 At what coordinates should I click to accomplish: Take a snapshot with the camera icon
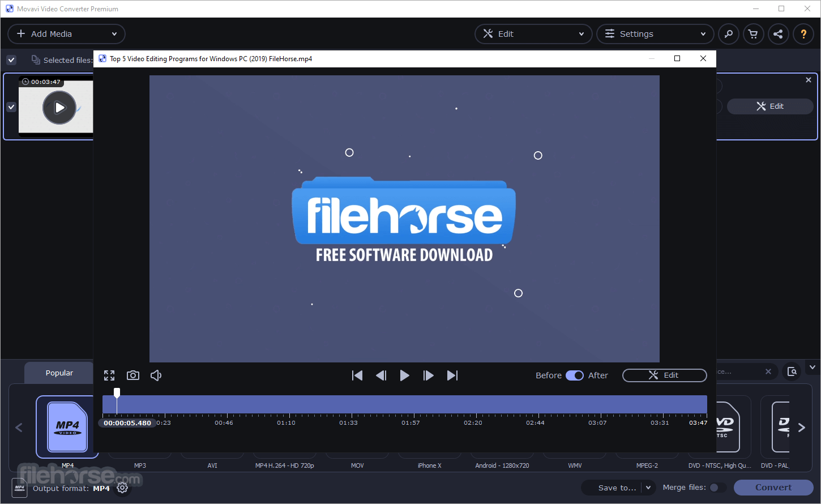[x=133, y=375]
